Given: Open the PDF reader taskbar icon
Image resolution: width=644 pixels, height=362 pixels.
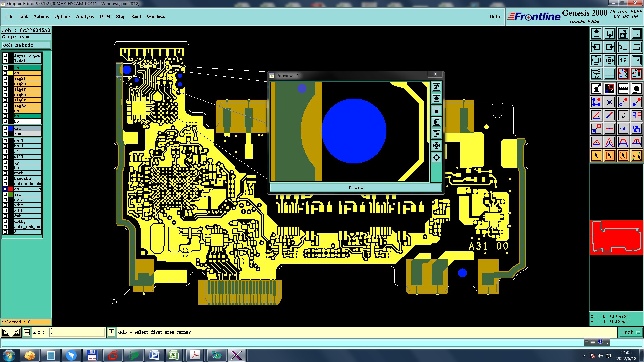Looking at the screenshot, I should 195,355.
